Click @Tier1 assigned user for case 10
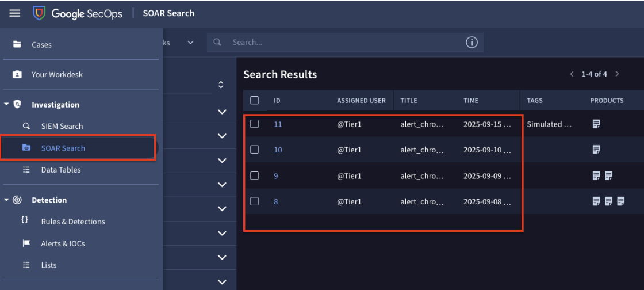Viewport: 644px width, 290px height. click(349, 150)
